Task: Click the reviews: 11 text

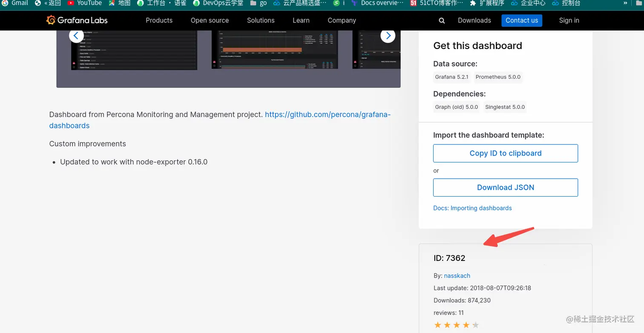Action: [448, 313]
